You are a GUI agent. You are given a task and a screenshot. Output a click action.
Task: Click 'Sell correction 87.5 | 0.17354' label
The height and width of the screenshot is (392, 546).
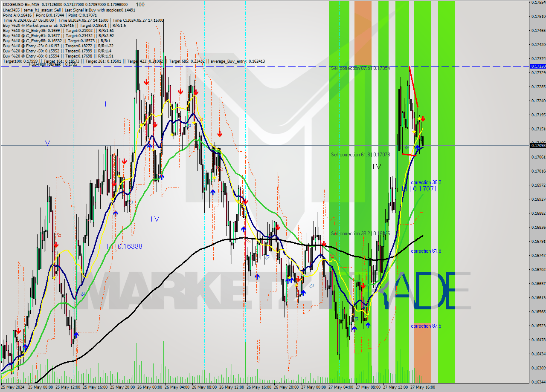[360, 68]
